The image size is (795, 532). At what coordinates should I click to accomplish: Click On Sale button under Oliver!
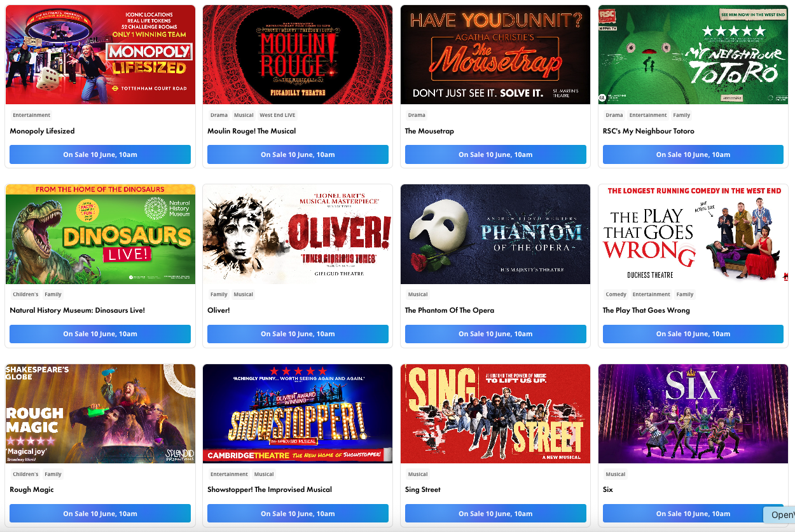tap(298, 334)
